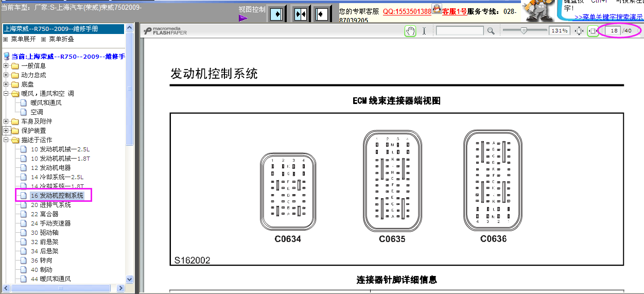Click the current page number field showing 18
Viewport: 644px width, 294px height.
coord(613,31)
